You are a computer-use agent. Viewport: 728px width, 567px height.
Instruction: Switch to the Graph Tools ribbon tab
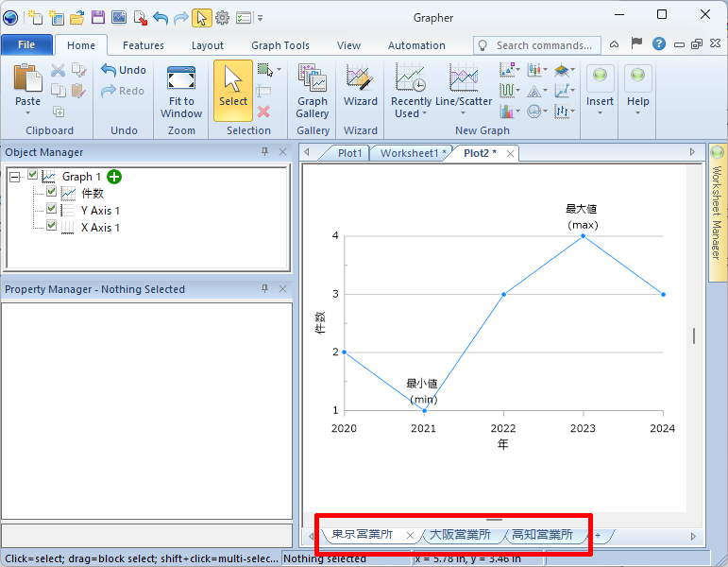(x=279, y=45)
